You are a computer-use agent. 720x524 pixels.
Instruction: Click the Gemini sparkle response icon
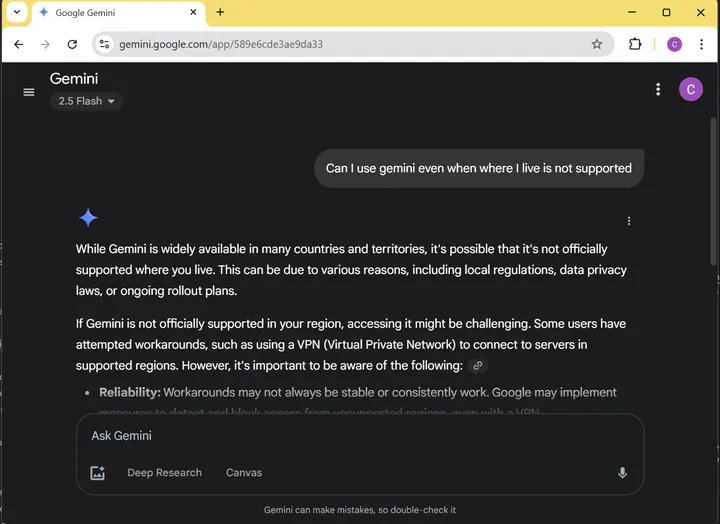coord(88,218)
